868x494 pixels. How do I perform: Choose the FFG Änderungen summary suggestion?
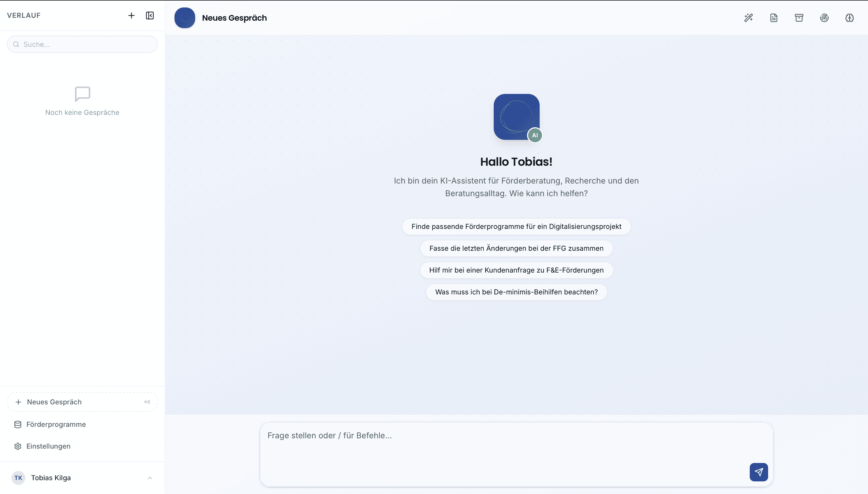coord(516,248)
